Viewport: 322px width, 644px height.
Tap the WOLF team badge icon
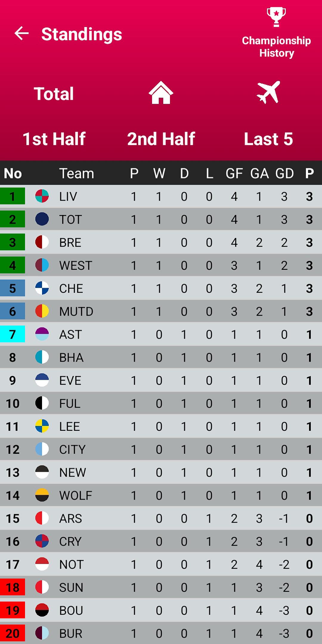tap(42, 495)
